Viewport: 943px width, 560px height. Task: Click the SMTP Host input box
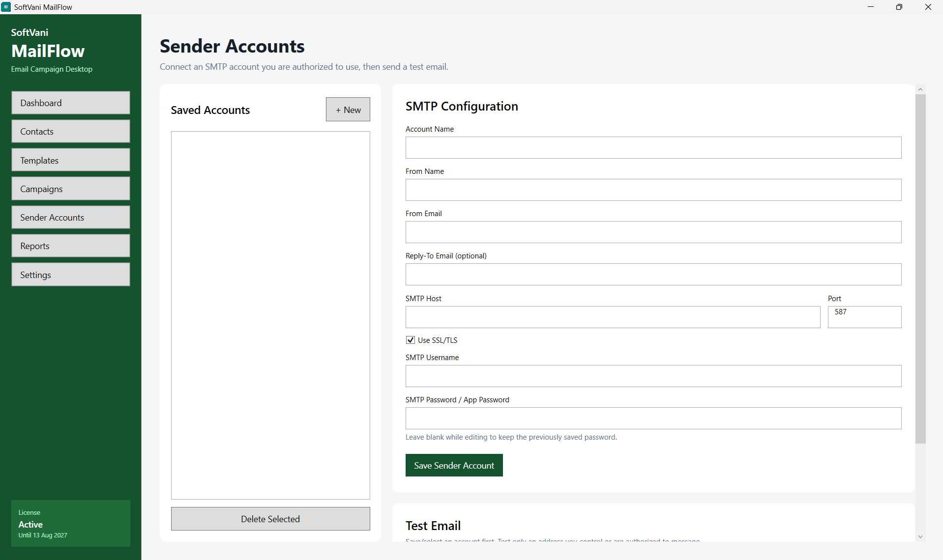(613, 317)
